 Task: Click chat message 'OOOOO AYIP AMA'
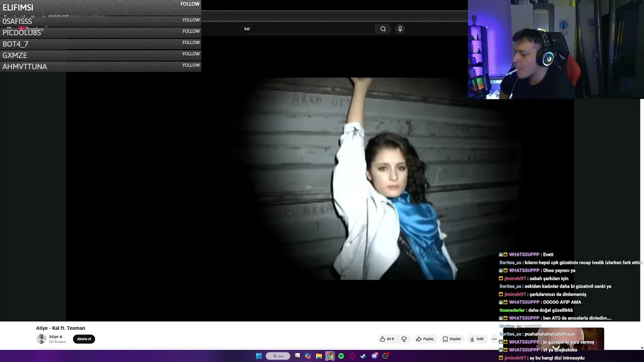[562, 302]
